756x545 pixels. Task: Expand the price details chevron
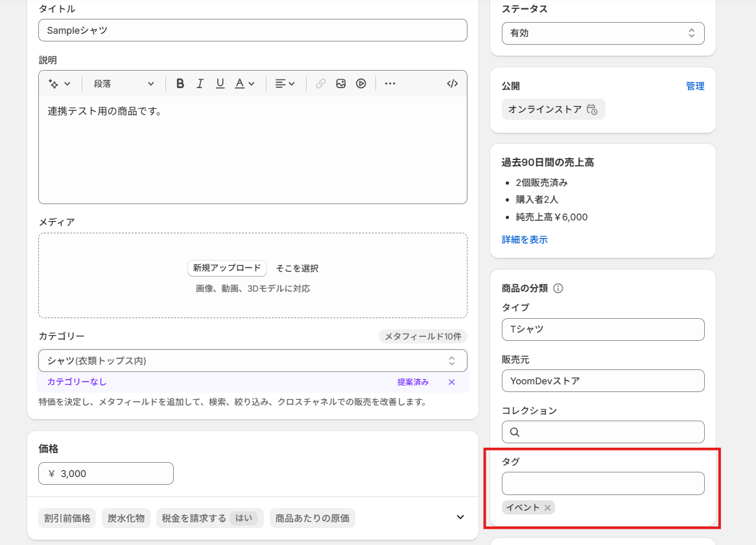click(x=460, y=517)
